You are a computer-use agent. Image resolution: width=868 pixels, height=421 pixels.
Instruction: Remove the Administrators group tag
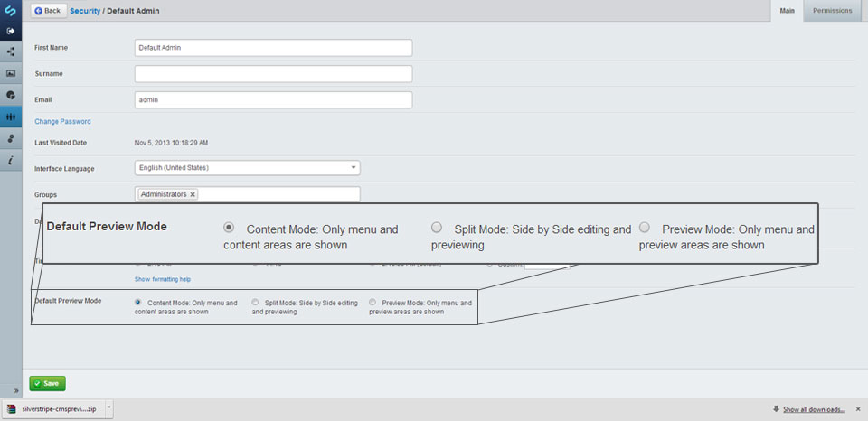pos(192,195)
